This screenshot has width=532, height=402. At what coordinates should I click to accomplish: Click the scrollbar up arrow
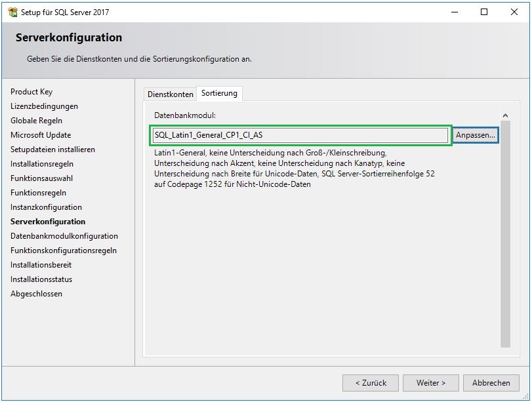click(506, 113)
